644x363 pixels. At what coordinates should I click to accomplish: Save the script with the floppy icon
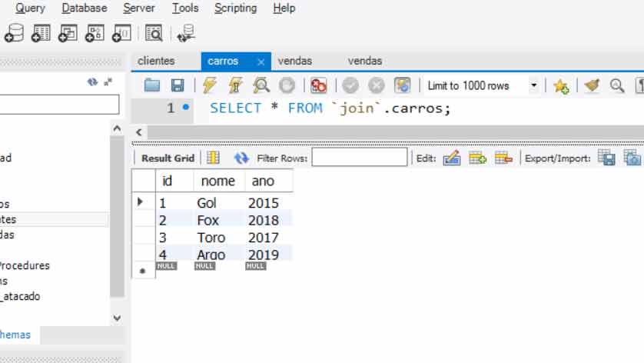click(178, 85)
